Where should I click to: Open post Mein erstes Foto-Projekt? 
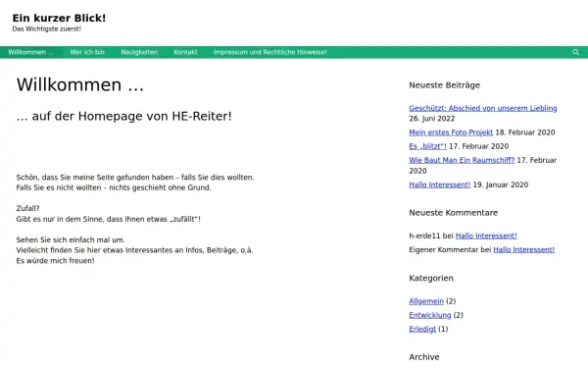coord(451,132)
